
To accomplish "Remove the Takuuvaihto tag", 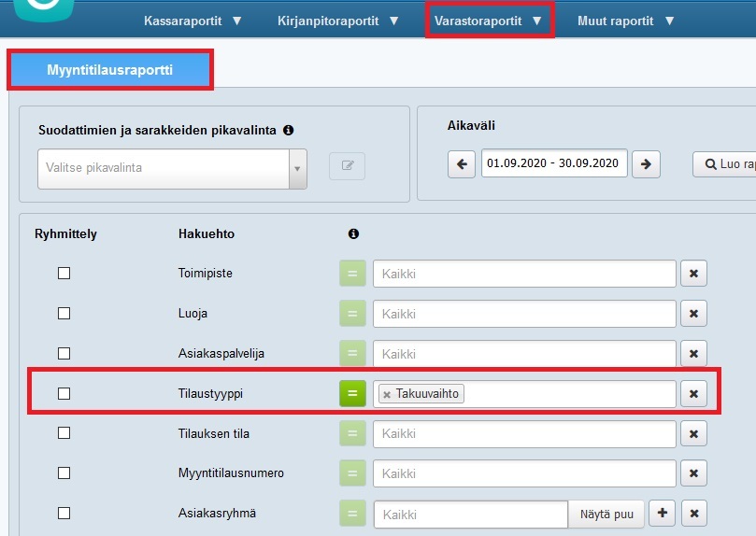I will (x=387, y=394).
